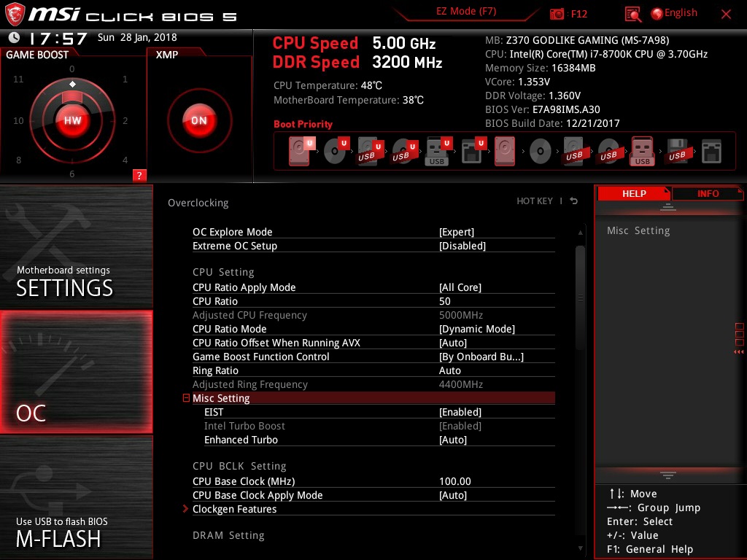Change Extreme OC Setup Disabled value
This screenshot has width=747, height=560.
point(462,246)
